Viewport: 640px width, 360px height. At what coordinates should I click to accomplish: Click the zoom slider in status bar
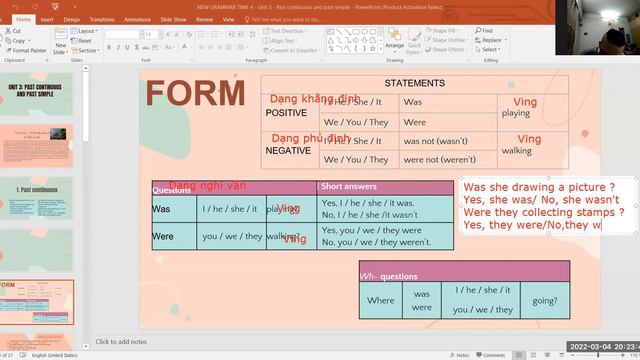click(x=598, y=356)
